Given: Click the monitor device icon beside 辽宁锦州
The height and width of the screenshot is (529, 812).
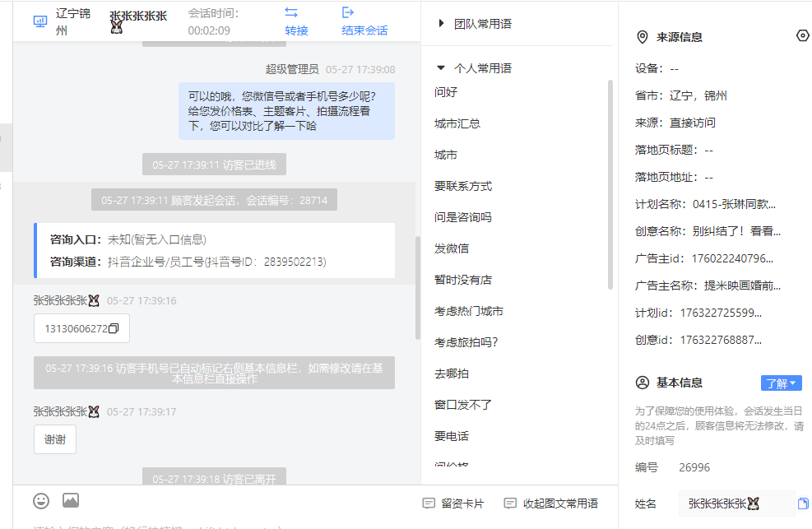Looking at the screenshot, I should tap(40, 21).
